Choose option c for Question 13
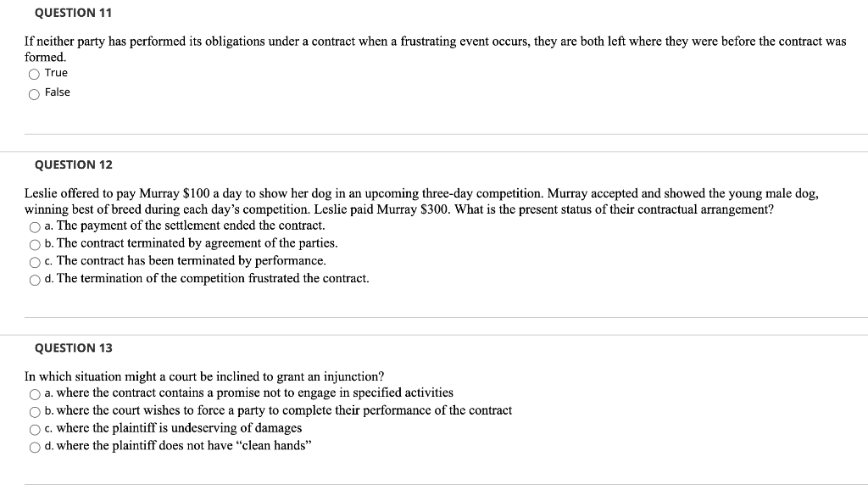Image resolution: width=868 pixels, height=490 pixels. [x=33, y=428]
